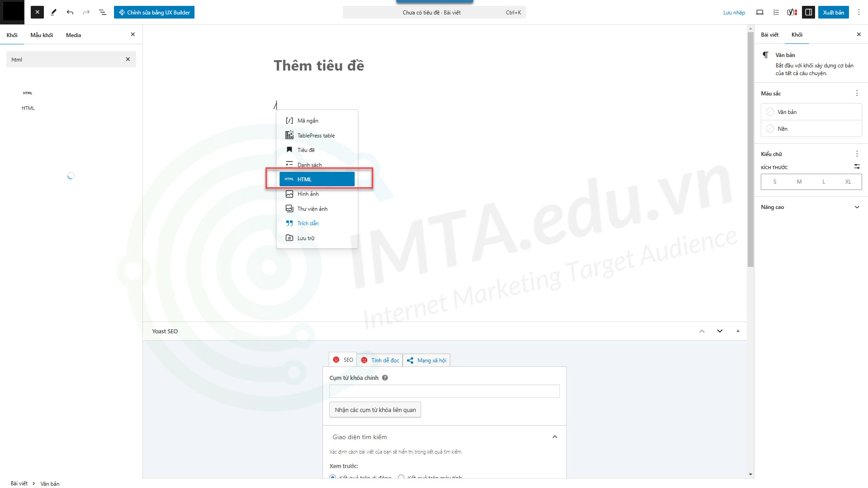Choose Hình ảnh block option

click(317, 194)
